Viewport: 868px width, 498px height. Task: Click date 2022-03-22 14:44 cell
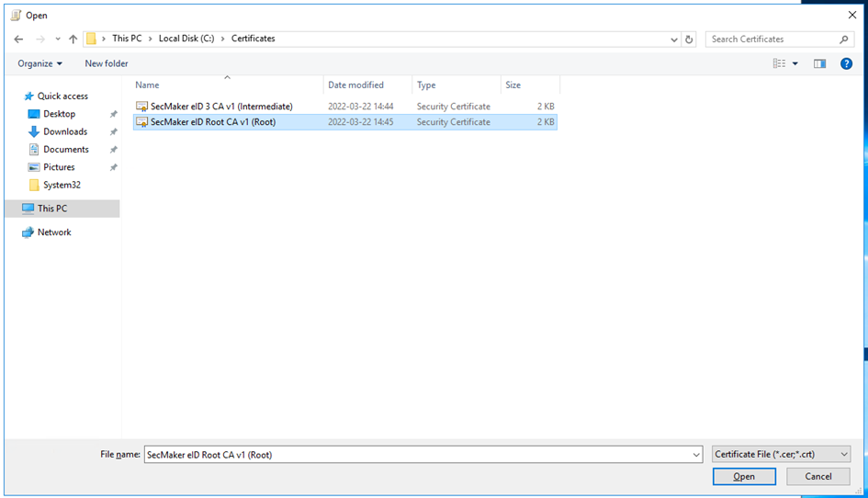[x=360, y=107]
